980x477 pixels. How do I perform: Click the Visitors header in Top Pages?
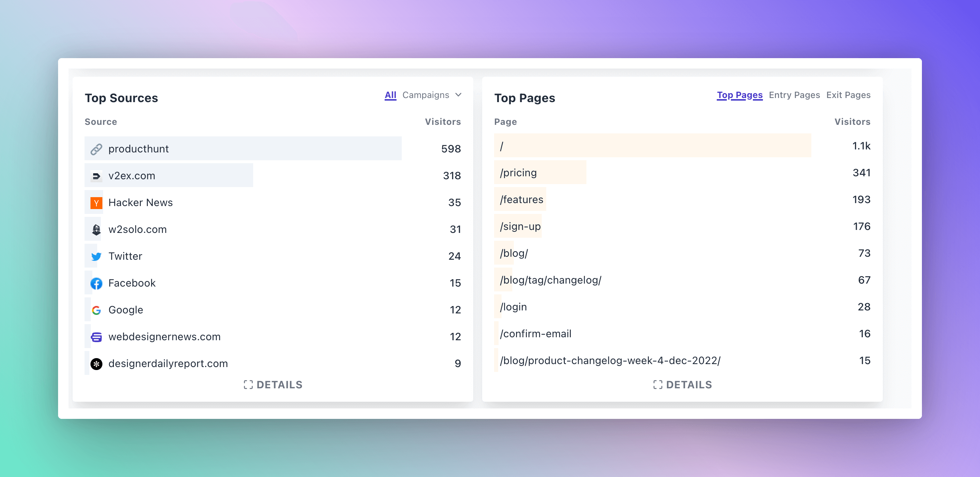coord(853,122)
